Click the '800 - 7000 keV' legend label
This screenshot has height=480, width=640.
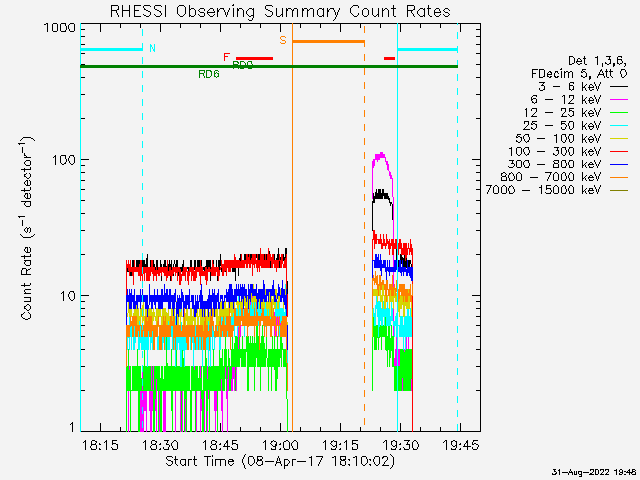coord(551,177)
